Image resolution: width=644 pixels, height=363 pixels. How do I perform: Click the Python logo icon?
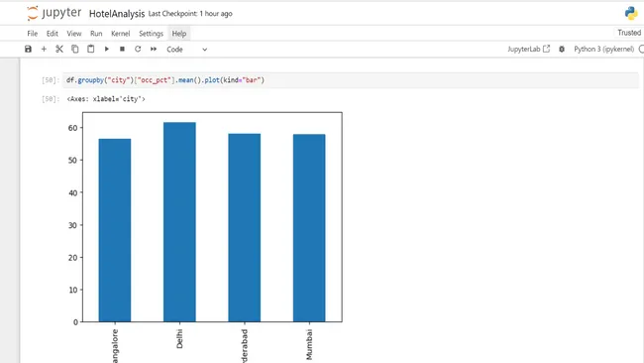coord(631,13)
